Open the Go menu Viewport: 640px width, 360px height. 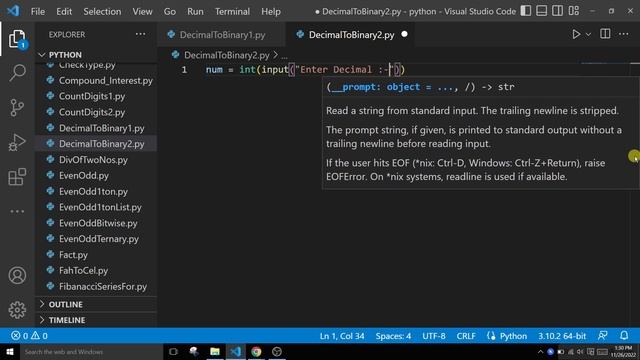(170, 11)
